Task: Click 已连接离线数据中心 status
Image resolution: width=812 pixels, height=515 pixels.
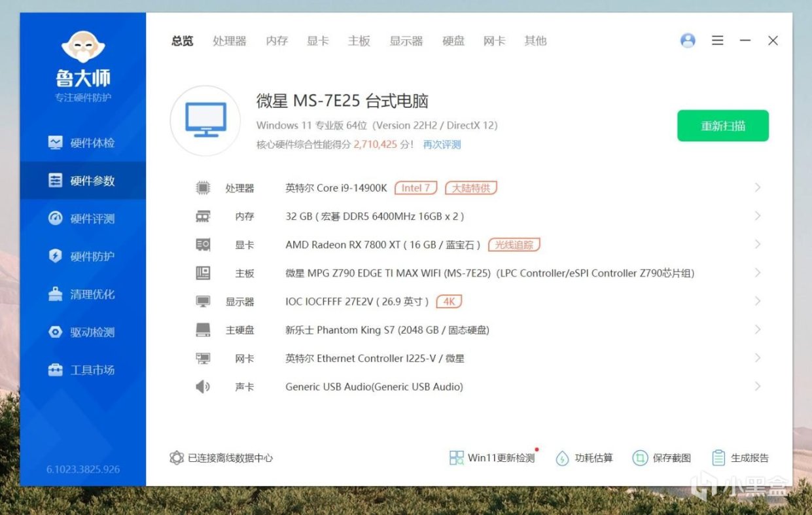Action: [x=221, y=458]
